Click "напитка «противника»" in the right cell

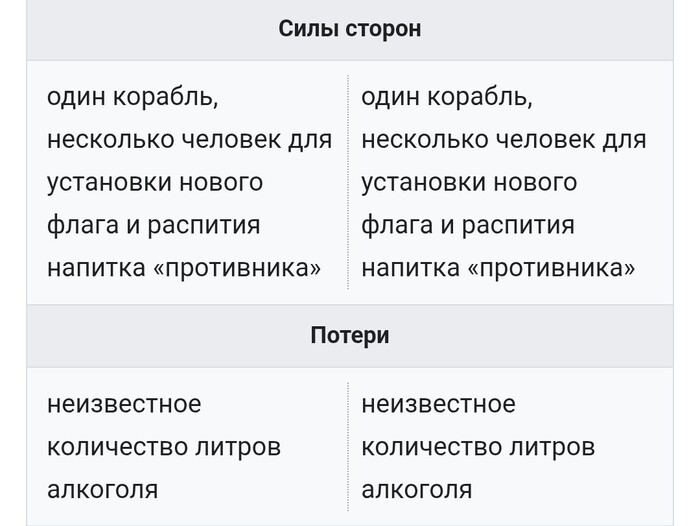tap(498, 268)
